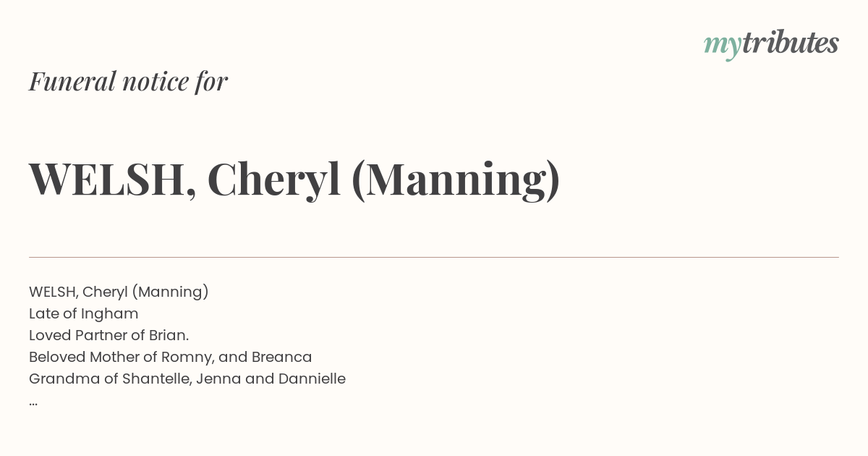The image size is (868, 456).
Task: Click the green "my" in the logo
Action: tap(722, 46)
